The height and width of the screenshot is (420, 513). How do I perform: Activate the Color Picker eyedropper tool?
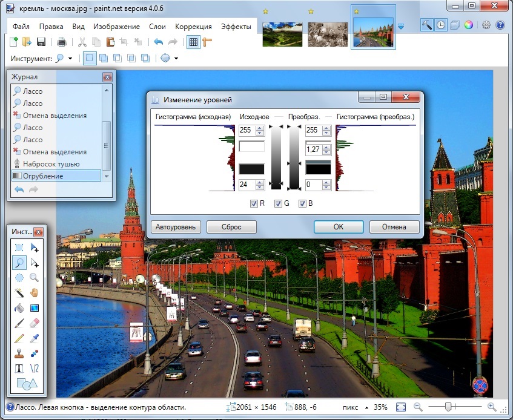(x=35, y=338)
